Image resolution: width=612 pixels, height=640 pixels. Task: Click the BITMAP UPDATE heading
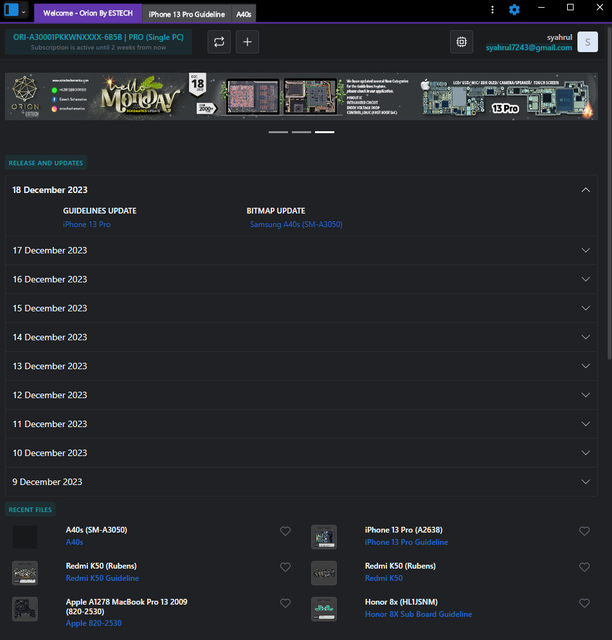[276, 211]
